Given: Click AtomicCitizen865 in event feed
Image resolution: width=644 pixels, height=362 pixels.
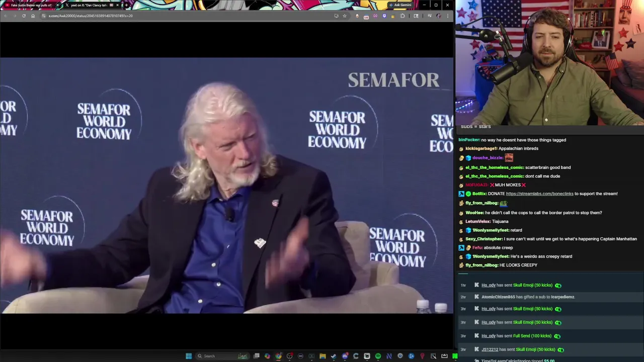Looking at the screenshot, I should coord(498,297).
